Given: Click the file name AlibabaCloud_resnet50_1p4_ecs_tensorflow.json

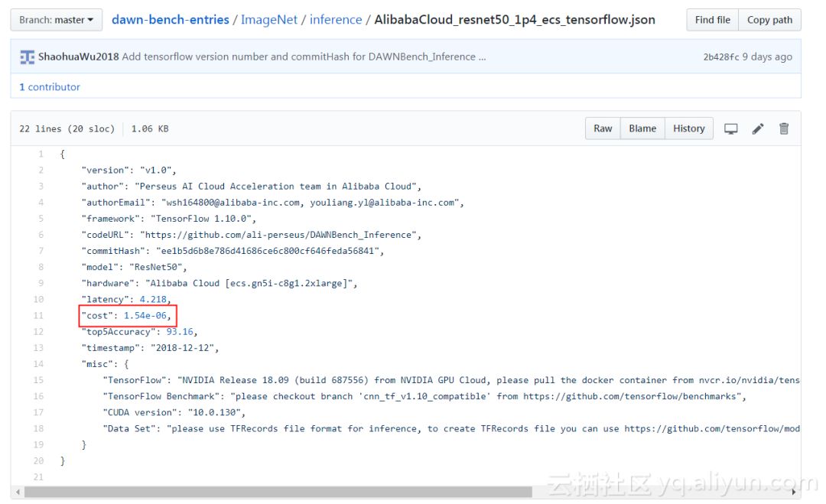Looking at the screenshot, I should tap(515, 20).
